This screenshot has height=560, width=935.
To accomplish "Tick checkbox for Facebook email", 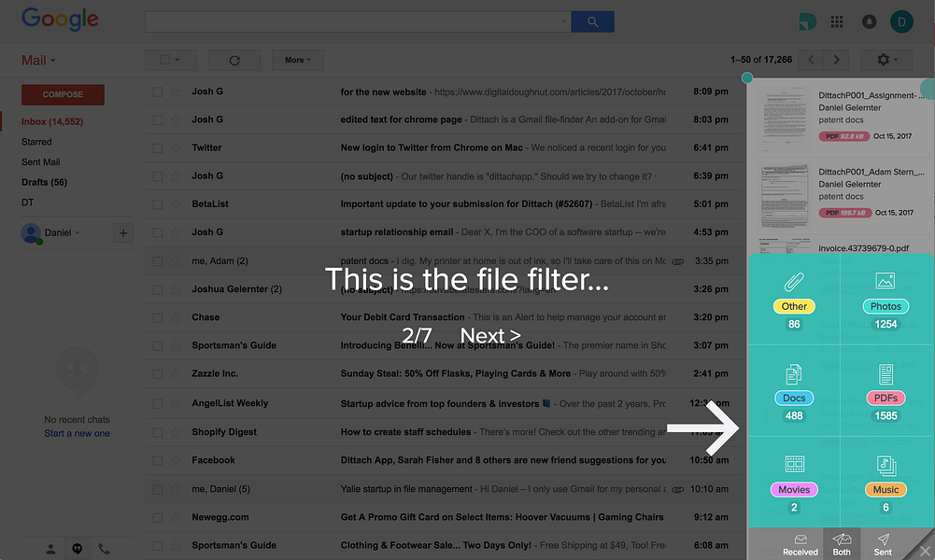I will 158,460.
